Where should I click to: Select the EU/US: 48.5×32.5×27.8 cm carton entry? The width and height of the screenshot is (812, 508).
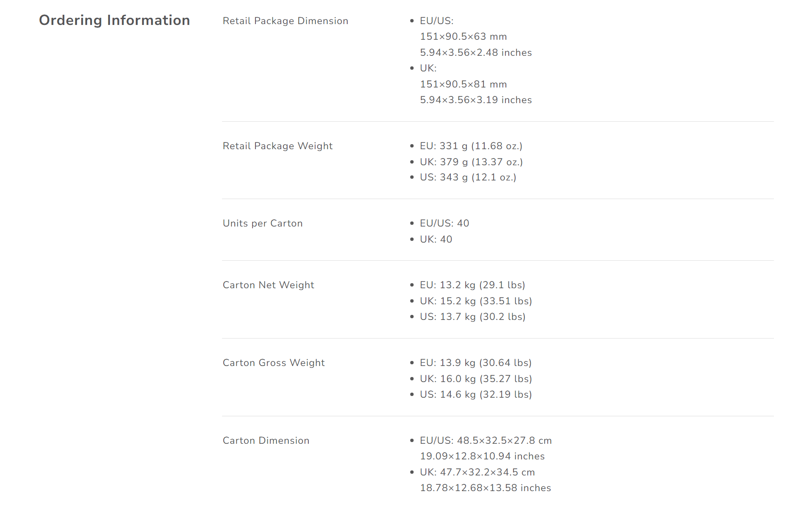click(x=486, y=440)
